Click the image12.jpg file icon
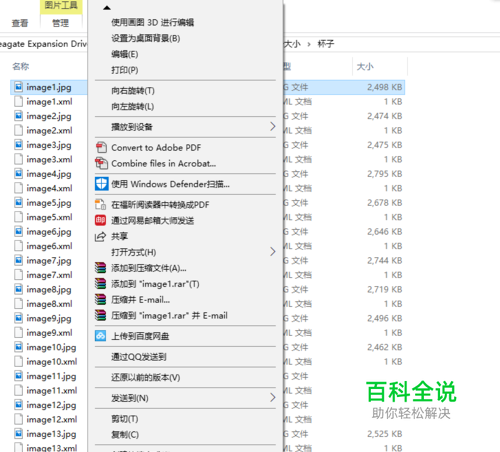Screen dimensions: 500x452 tap(19, 405)
